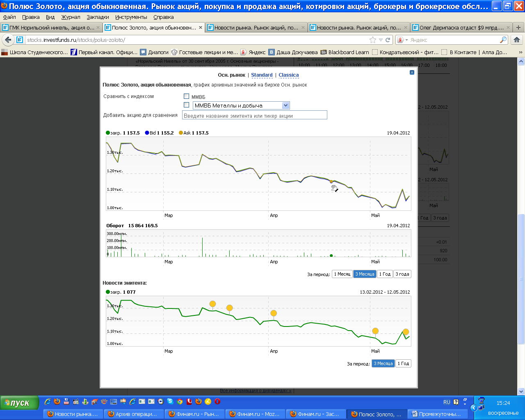The height and width of the screenshot is (420, 525).
Task: Launch Skype from the quick launch bar
Action: [170, 402]
